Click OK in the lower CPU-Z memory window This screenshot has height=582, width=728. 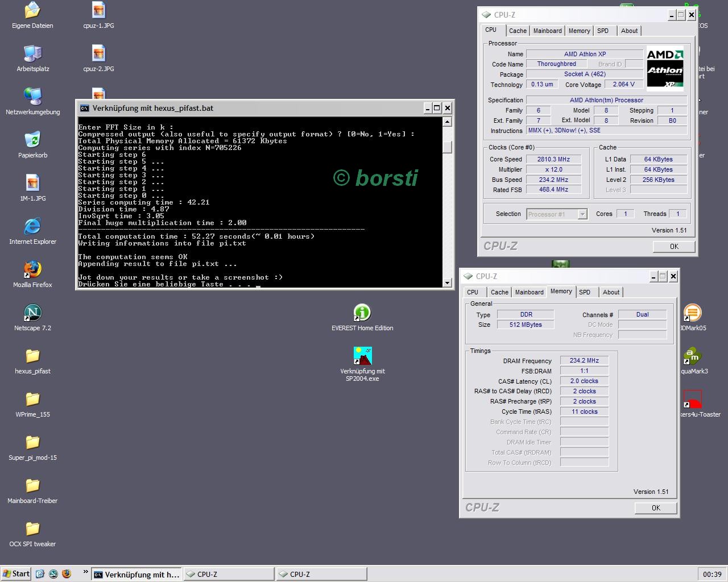(x=656, y=508)
